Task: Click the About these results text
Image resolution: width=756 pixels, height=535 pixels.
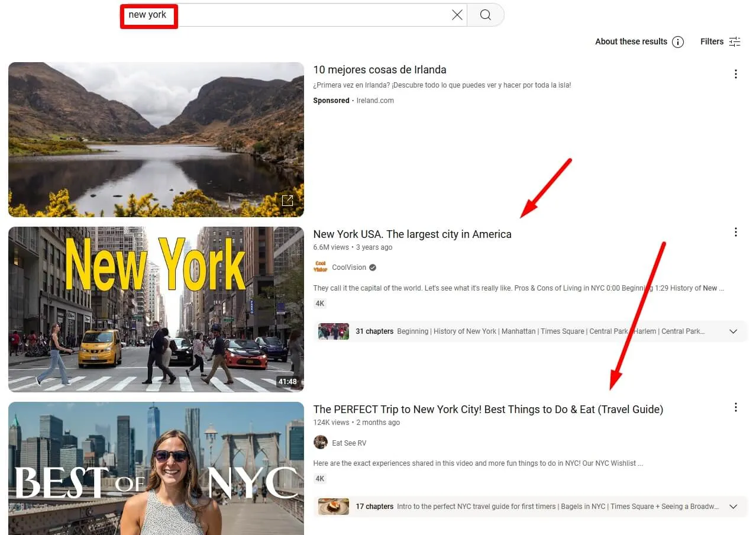Action: [x=631, y=41]
